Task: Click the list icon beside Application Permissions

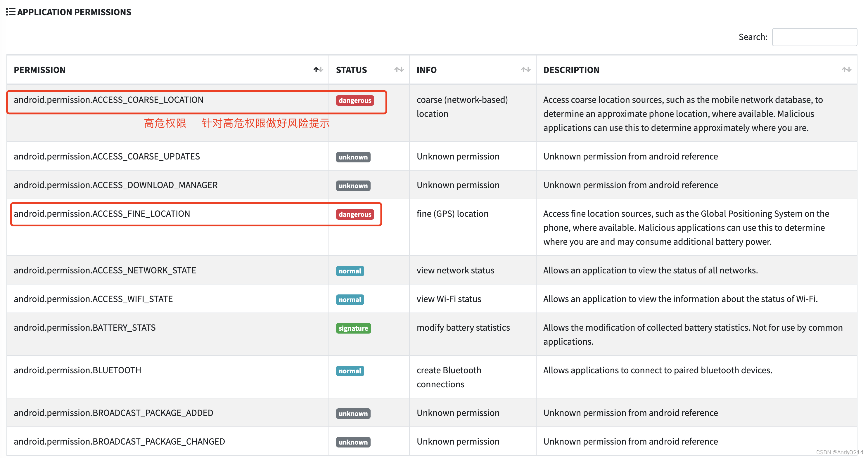Action: 11,12
